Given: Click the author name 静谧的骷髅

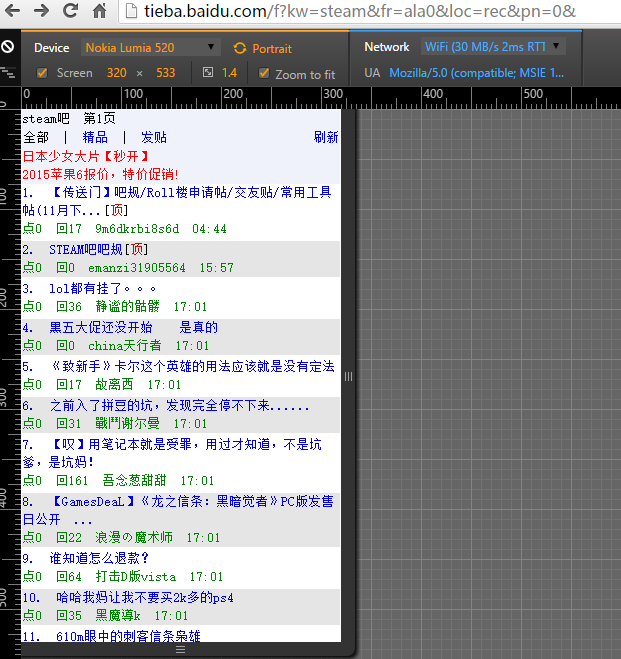Looking at the screenshot, I should click(x=128, y=306).
